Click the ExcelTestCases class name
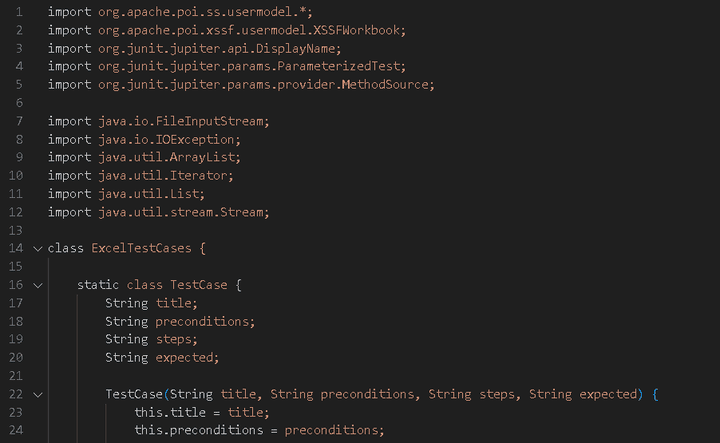This screenshot has height=443, width=720. pos(148,248)
